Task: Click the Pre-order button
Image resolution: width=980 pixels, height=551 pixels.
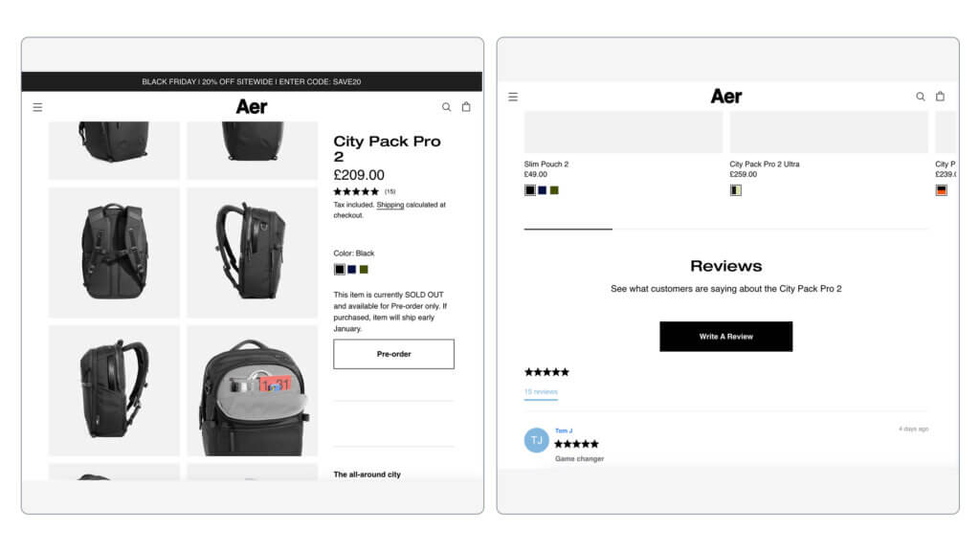Action: pyautogui.click(x=393, y=354)
